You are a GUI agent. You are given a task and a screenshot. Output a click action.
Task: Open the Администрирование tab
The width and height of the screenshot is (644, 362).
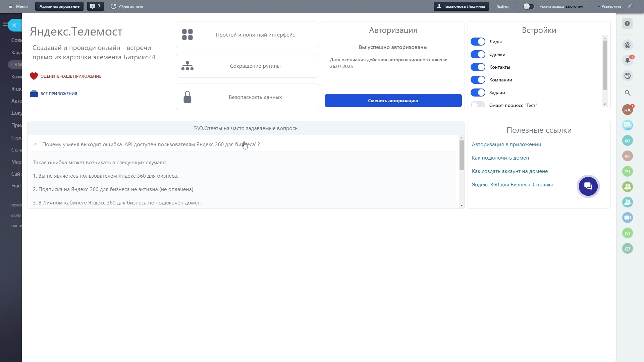click(x=59, y=6)
